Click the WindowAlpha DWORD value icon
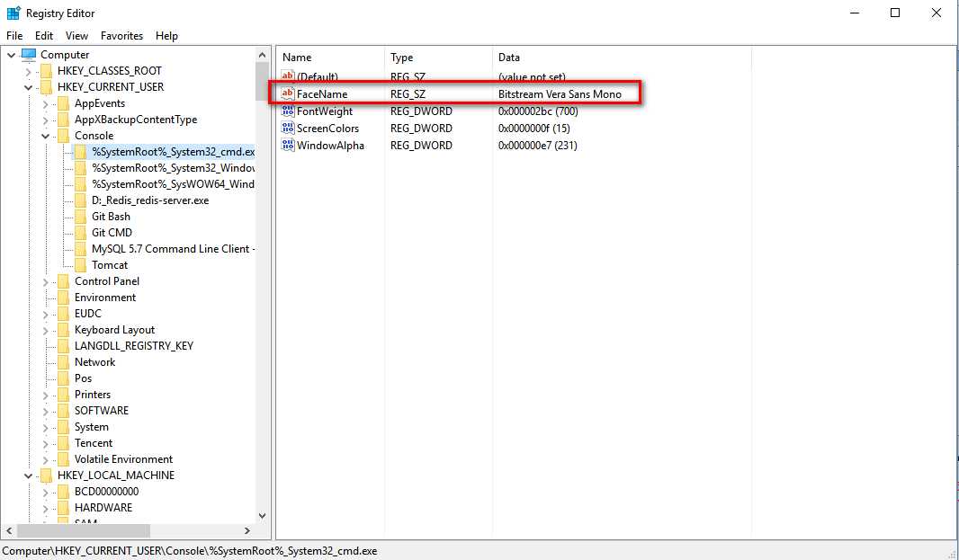 288,145
